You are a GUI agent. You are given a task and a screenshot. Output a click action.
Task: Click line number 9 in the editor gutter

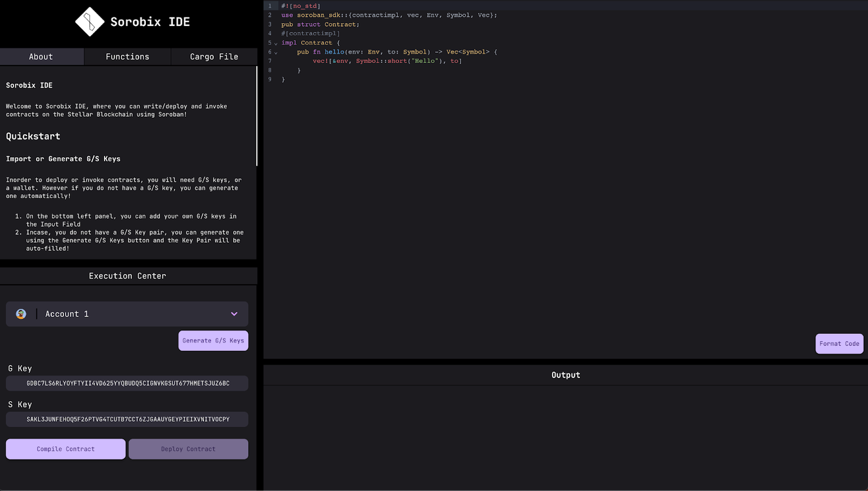270,79
